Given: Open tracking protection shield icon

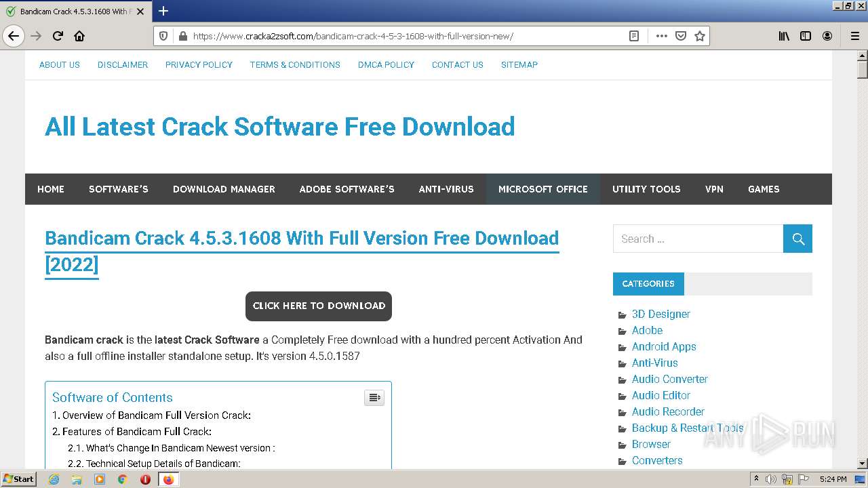Looking at the screenshot, I should (163, 36).
